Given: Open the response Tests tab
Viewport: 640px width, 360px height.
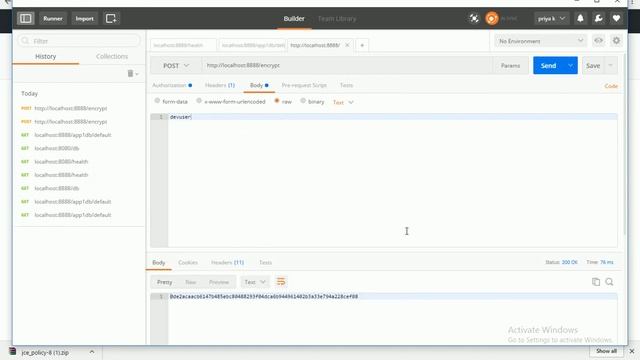Looking at the screenshot, I should (x=265, y=262).
